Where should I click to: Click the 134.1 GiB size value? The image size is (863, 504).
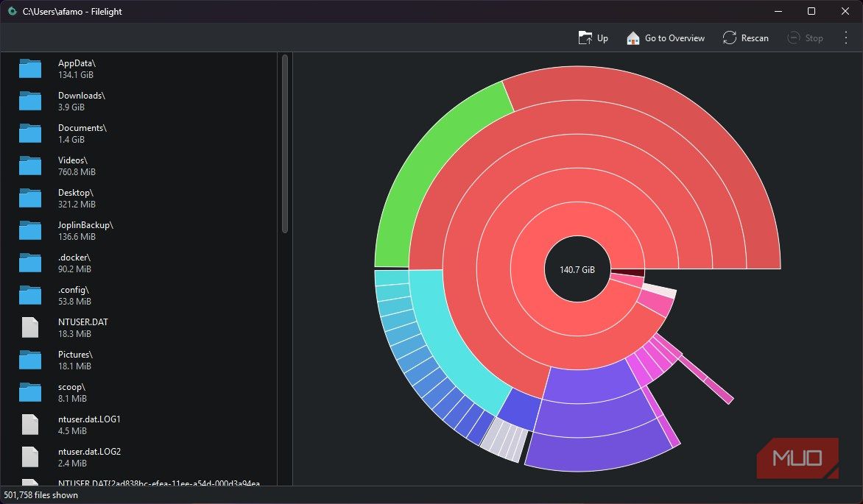click(x=75, y=75)
